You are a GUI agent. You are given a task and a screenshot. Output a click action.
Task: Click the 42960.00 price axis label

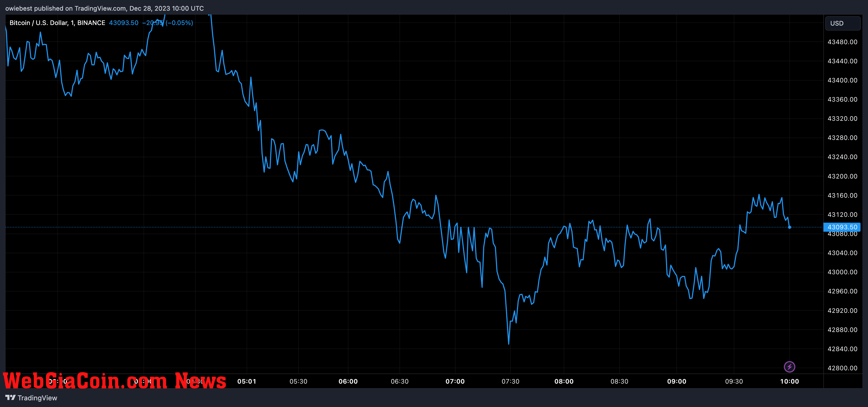[x=842, y=291]
